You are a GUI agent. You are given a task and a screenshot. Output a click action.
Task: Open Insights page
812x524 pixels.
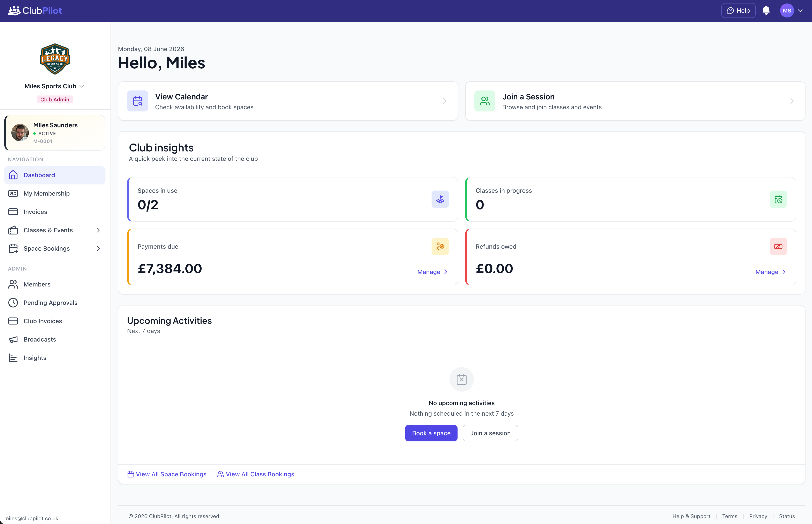tap(55, 358)
